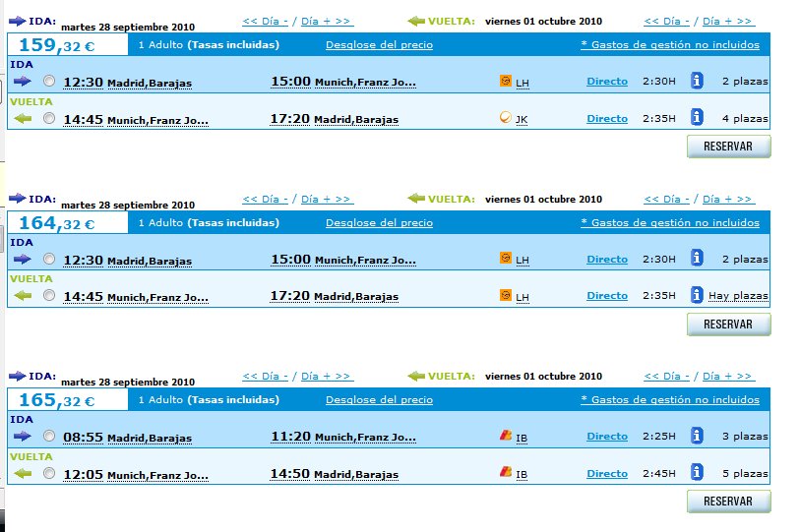Open info icon for 159,32 € outbound flight
This screenshot has height=532, width=800.
tap(697, 81)
